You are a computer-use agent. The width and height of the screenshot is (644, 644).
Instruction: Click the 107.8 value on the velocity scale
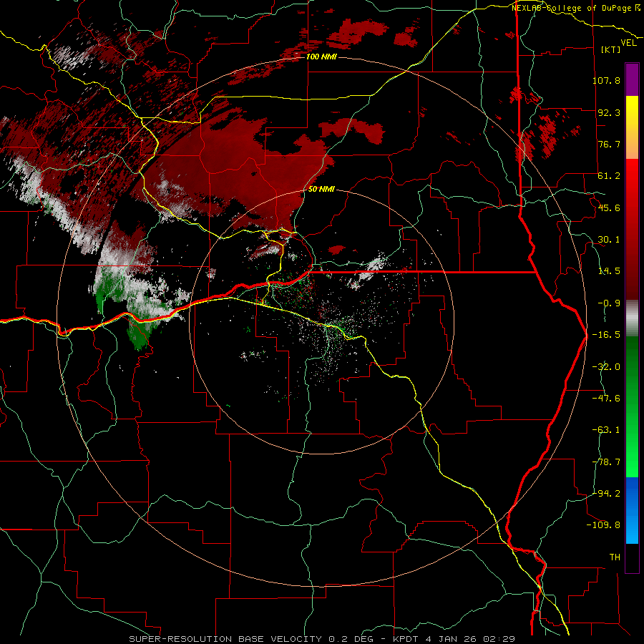606,80
